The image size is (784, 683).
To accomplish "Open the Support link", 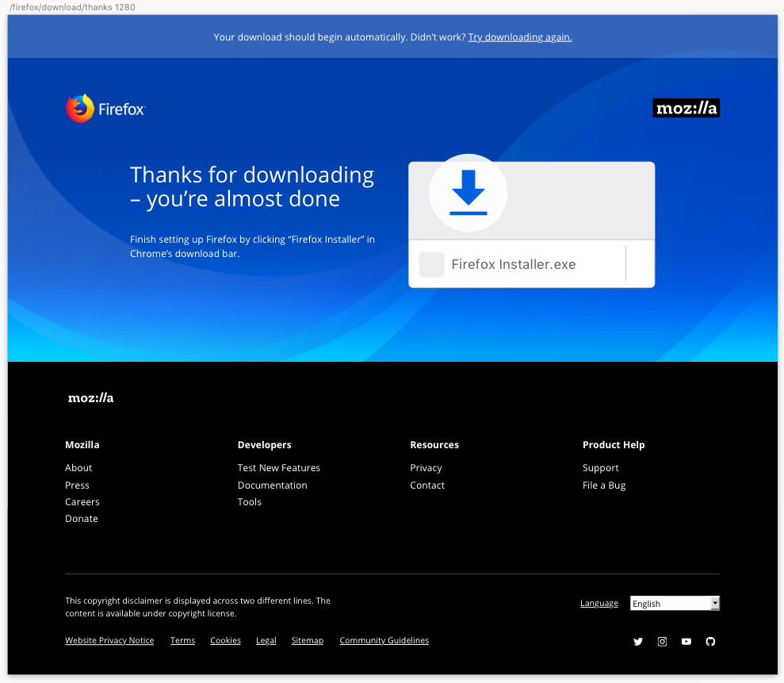I will point(601,468).
